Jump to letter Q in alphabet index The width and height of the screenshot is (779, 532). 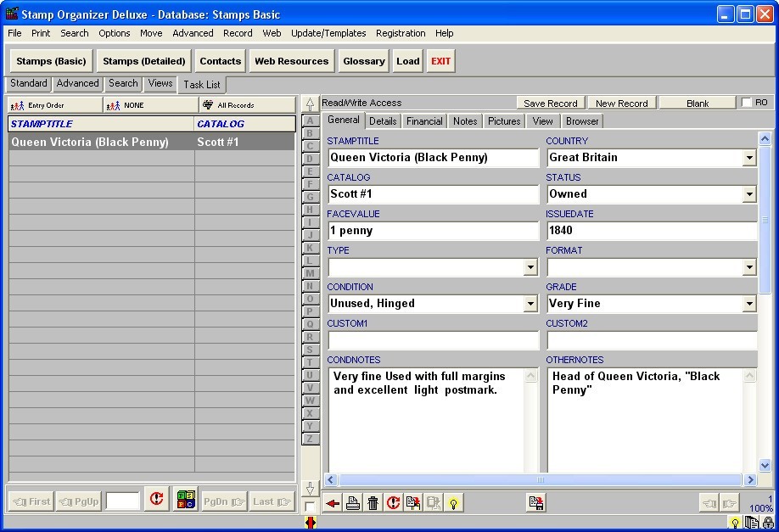(310, 324)
